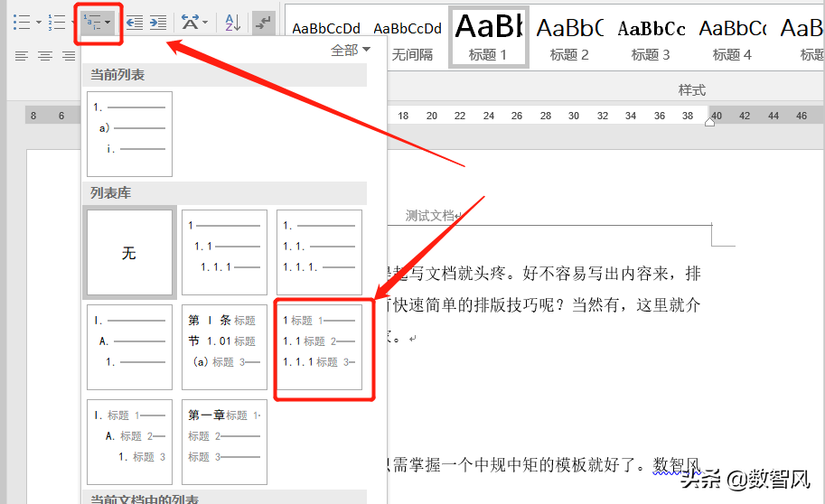Toggle show paragraph marks button
Image resolution: width=825 pixels, height=504 pixels.
(x=263, y=22)
